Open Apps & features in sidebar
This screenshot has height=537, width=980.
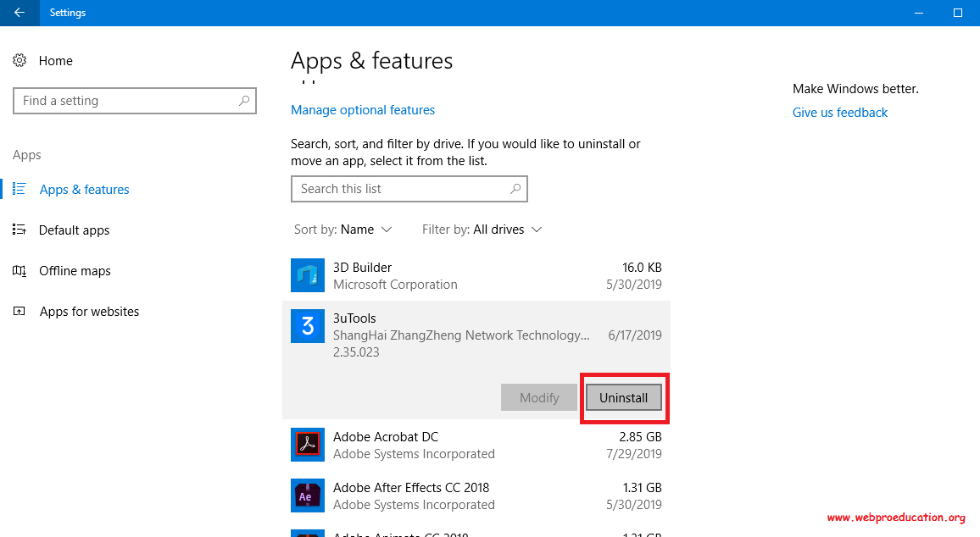[x=84, y=190]
